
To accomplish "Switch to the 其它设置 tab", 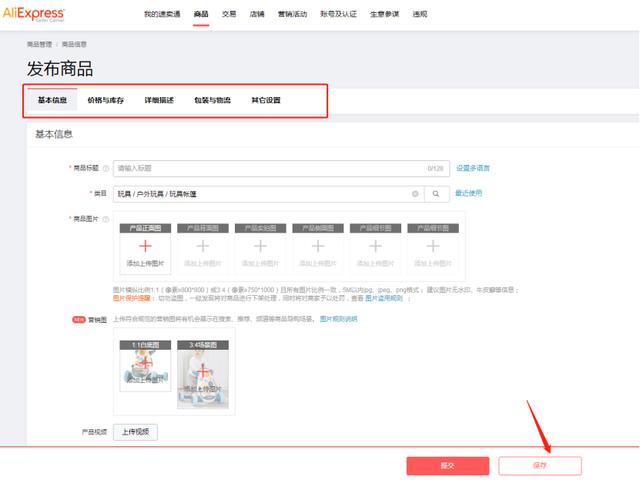I will (266, 100).
